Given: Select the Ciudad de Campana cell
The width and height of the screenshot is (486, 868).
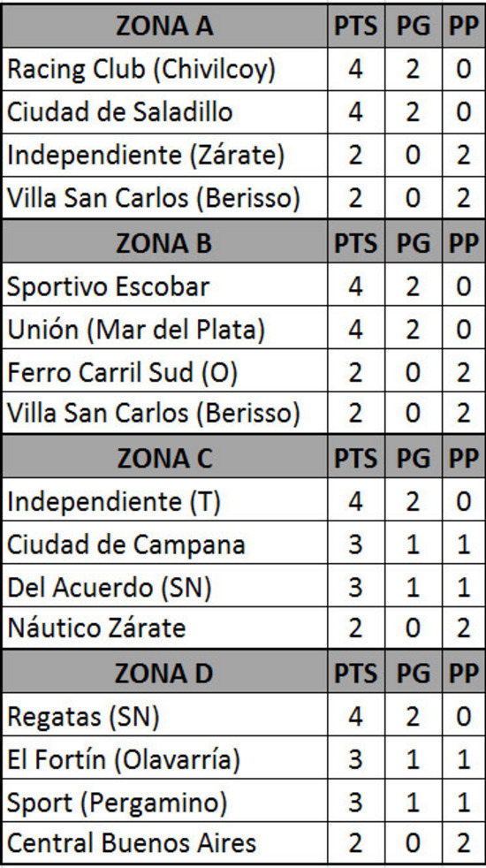Looking at the screenshot, I should tap(164, 544).
